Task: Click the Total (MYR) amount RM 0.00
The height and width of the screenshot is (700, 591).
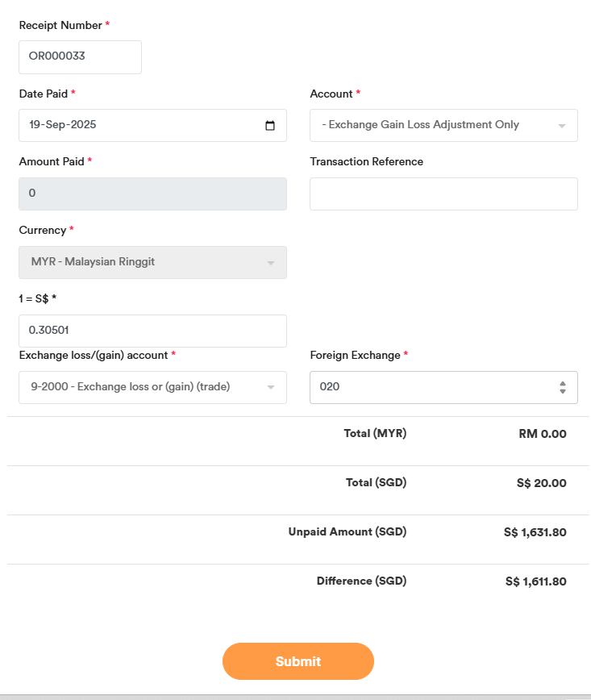Action: [x=542, y=434]
